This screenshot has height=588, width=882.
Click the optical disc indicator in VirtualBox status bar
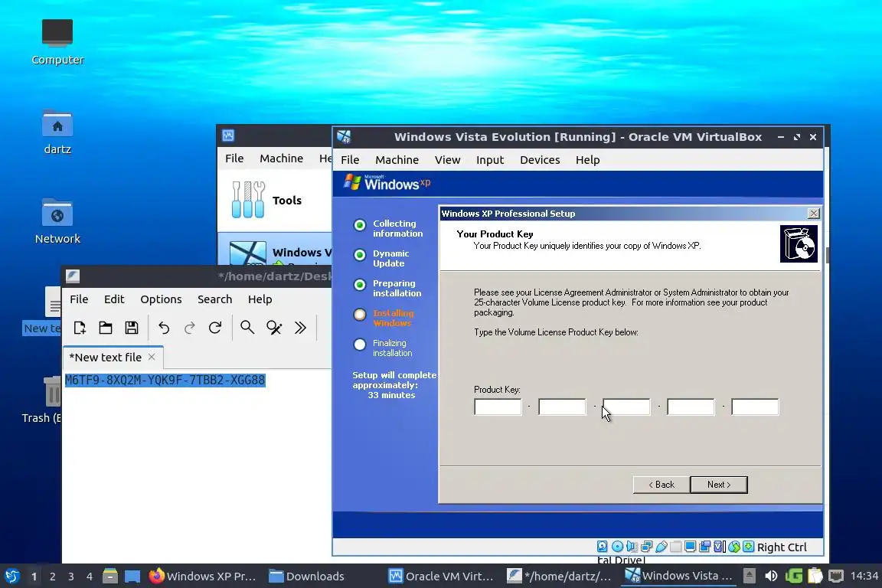617,547
